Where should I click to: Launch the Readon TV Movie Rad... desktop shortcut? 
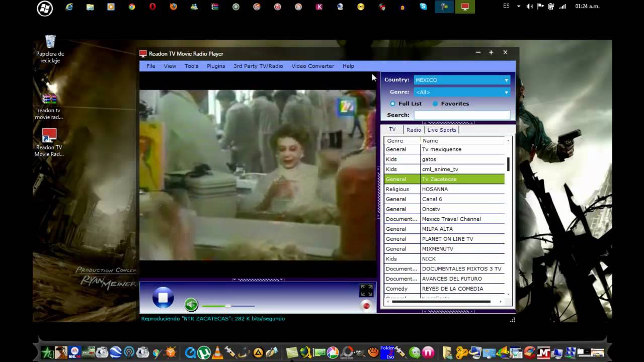click(49, 143)
